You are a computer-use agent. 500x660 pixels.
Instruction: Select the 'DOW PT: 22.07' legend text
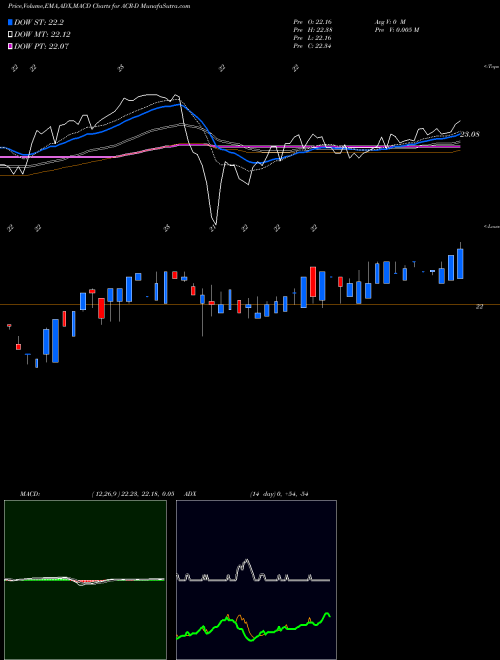(41, 46)
